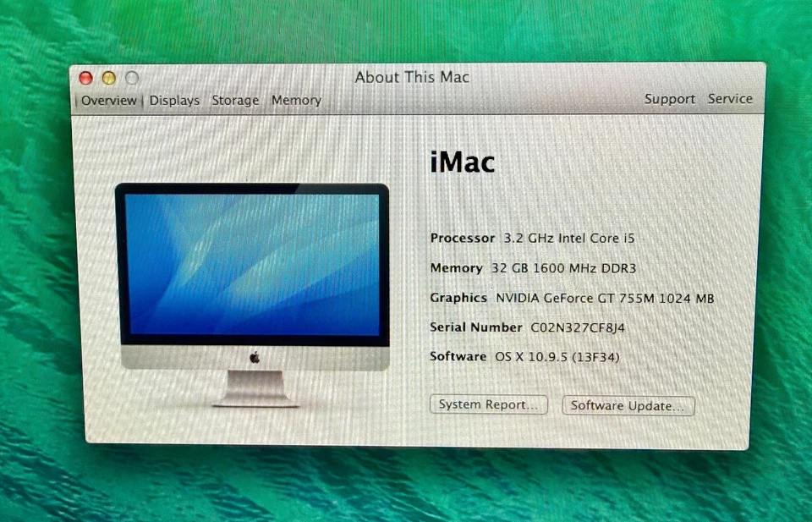Click the Software version text
This screenshot has width=812, height=522.
523,356
